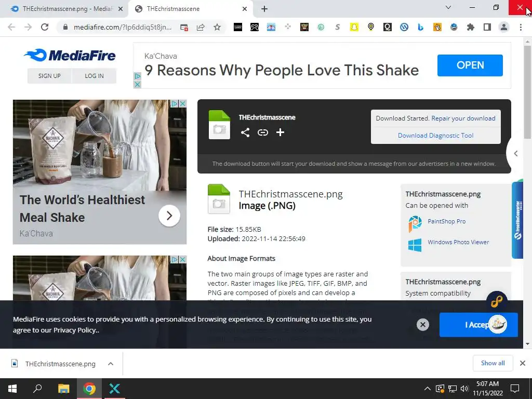Click the SIGN UP button
Image resolution: width=532 pixels, height=399 pixels.
tap(49, 76)
